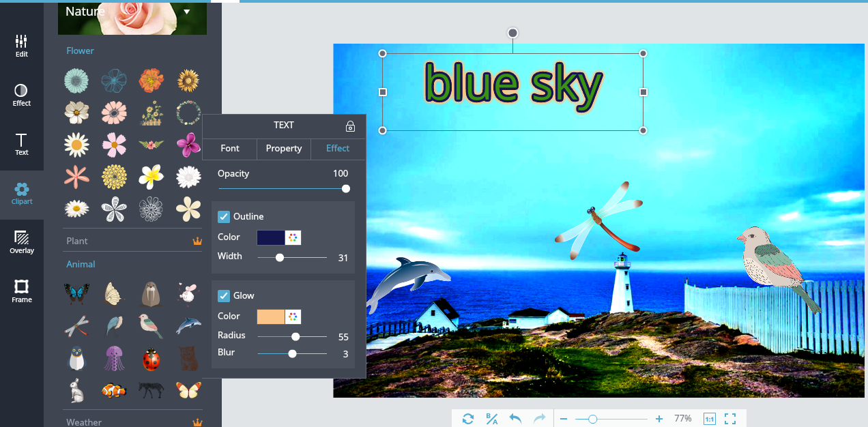Open the Glow color picker palette

point(293,316)
